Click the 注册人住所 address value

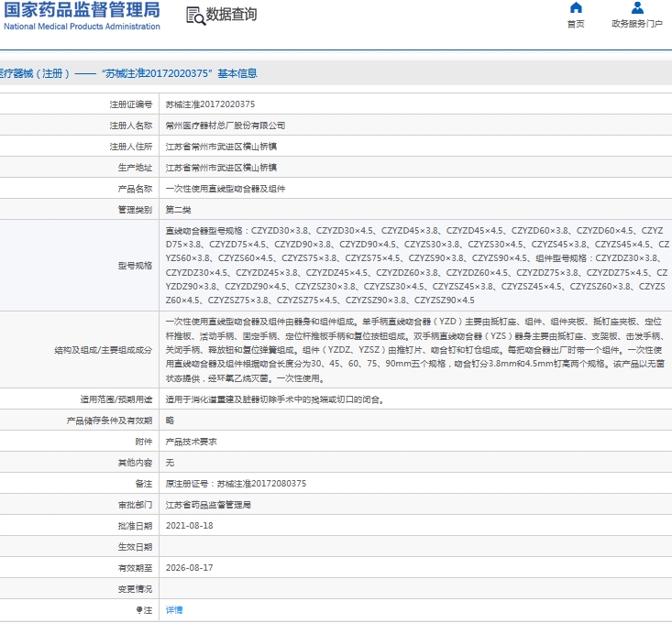221,147
